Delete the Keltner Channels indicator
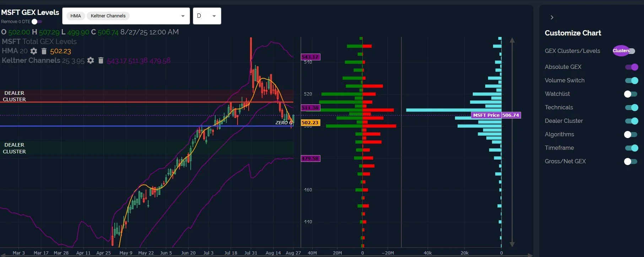644x257 pixels. [x=101, y=61]
